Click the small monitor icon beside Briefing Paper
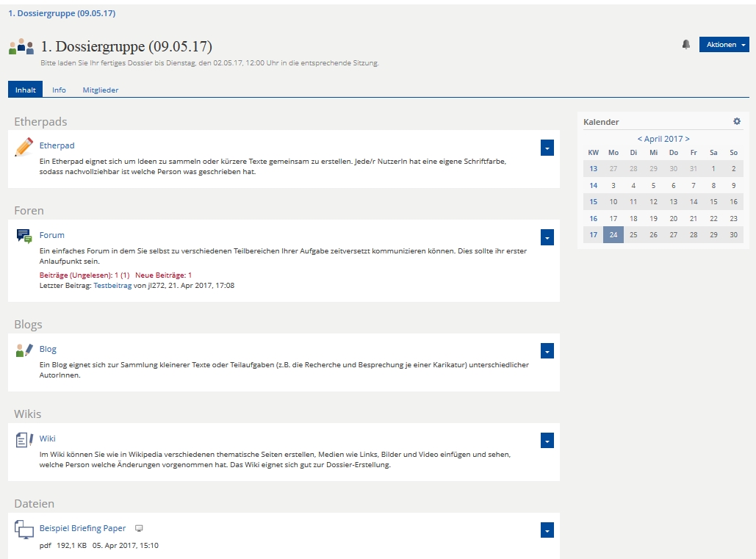The image size is (756, 559). (x=139, y=528)
